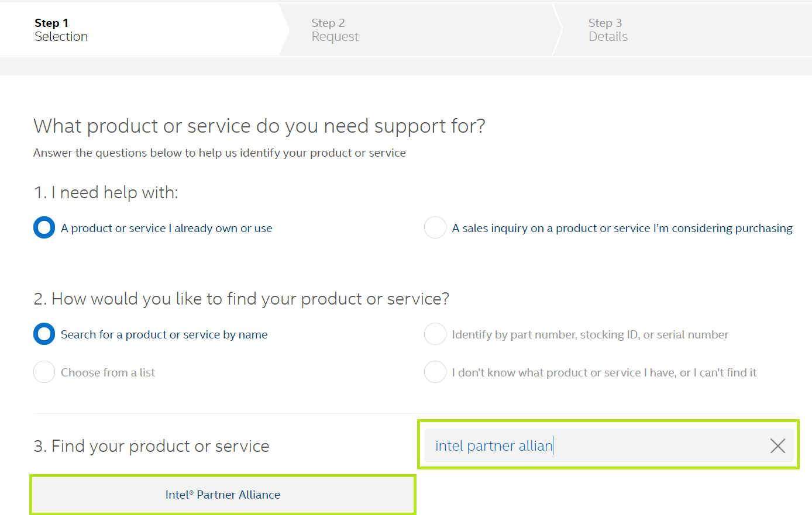
Task: Click the '3. Find your product or service' heading
Action: 152,446
